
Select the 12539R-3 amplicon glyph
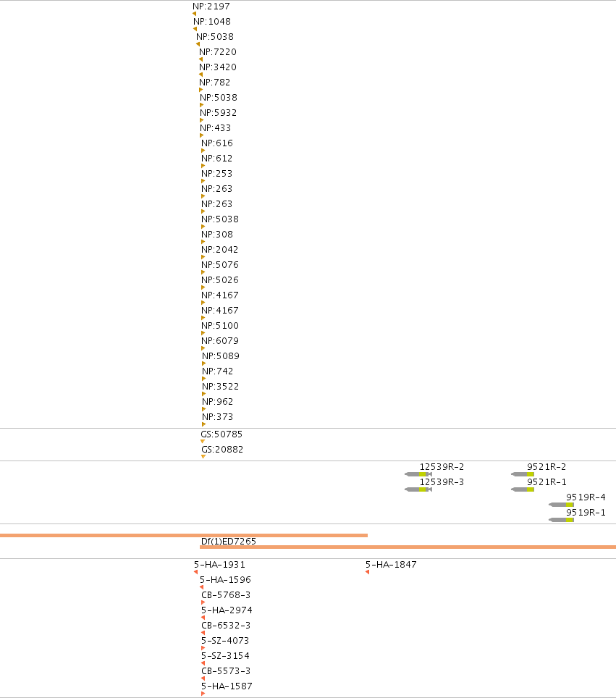coord(418,489)
